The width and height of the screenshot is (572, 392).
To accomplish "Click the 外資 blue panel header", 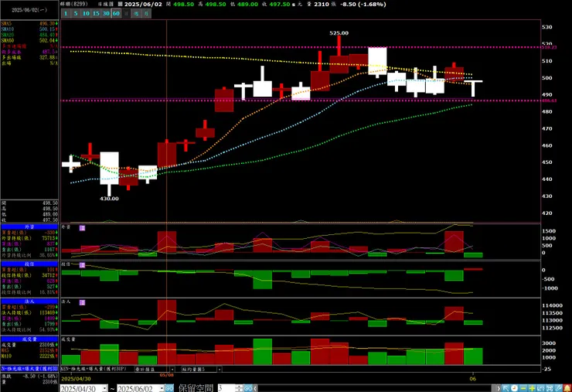I will [x=29, y=227].
